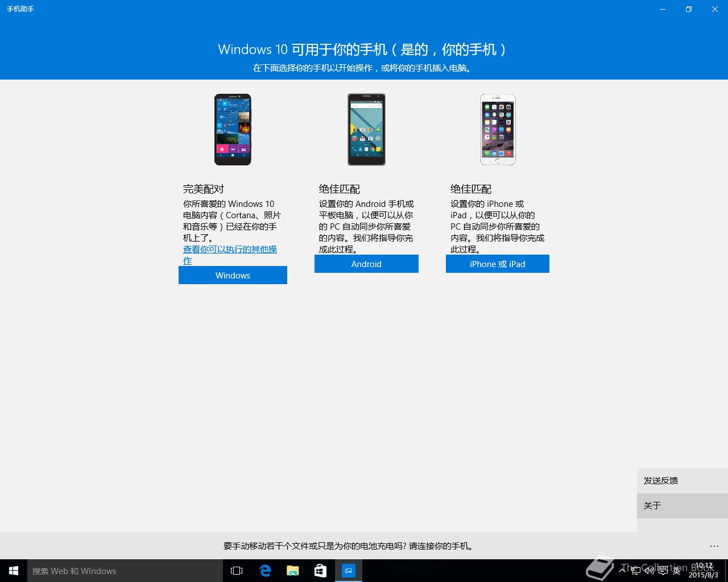
Task: Open the network status tray icon
Action: pos(636,571)
